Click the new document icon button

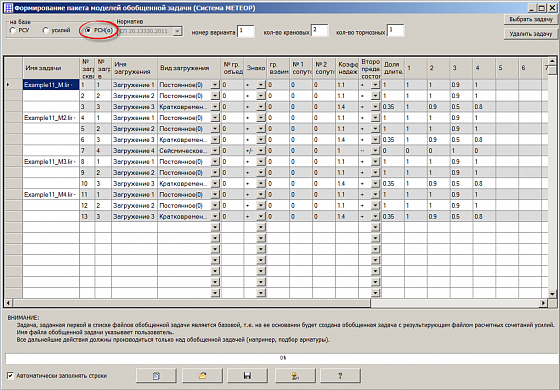tap(156, 376)
